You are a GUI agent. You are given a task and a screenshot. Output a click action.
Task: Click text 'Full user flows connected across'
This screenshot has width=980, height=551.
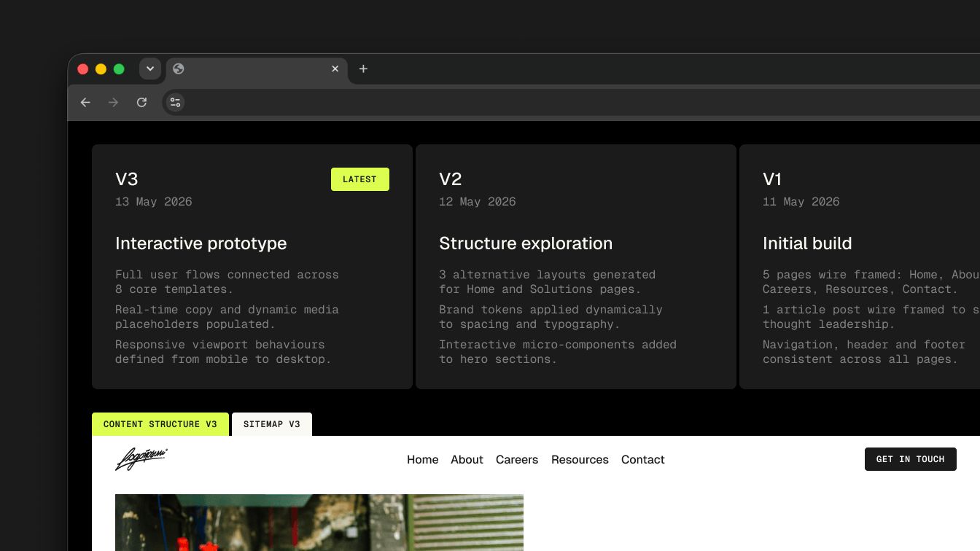[x=227, y=275]
